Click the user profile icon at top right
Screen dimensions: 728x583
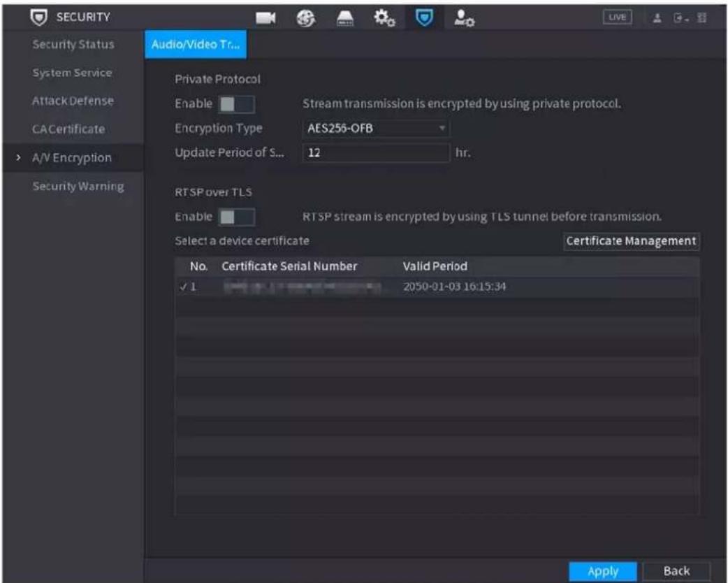click(x=657, y=18)
